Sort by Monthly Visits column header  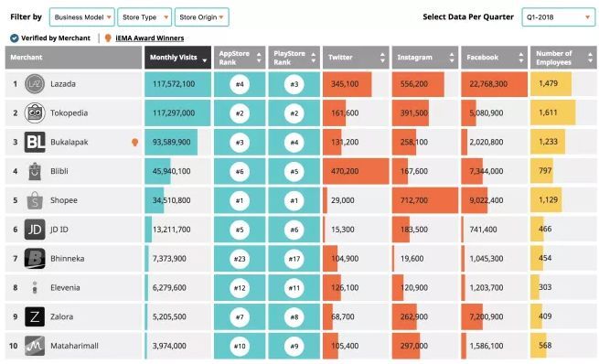[x=177, y=58]
